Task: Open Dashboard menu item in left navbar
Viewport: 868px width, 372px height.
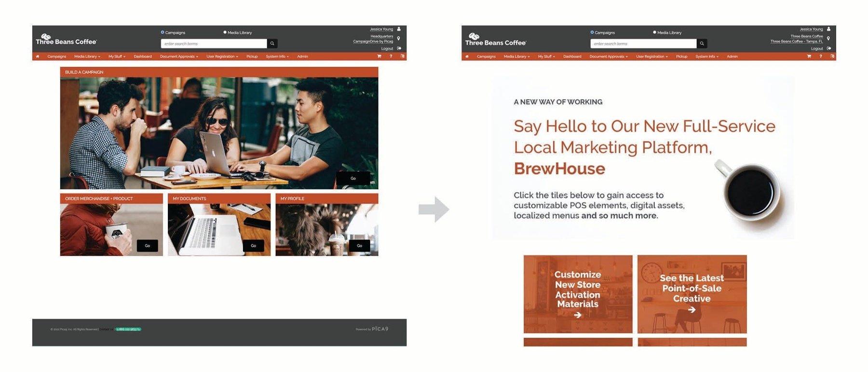Action: pos(143,56)
